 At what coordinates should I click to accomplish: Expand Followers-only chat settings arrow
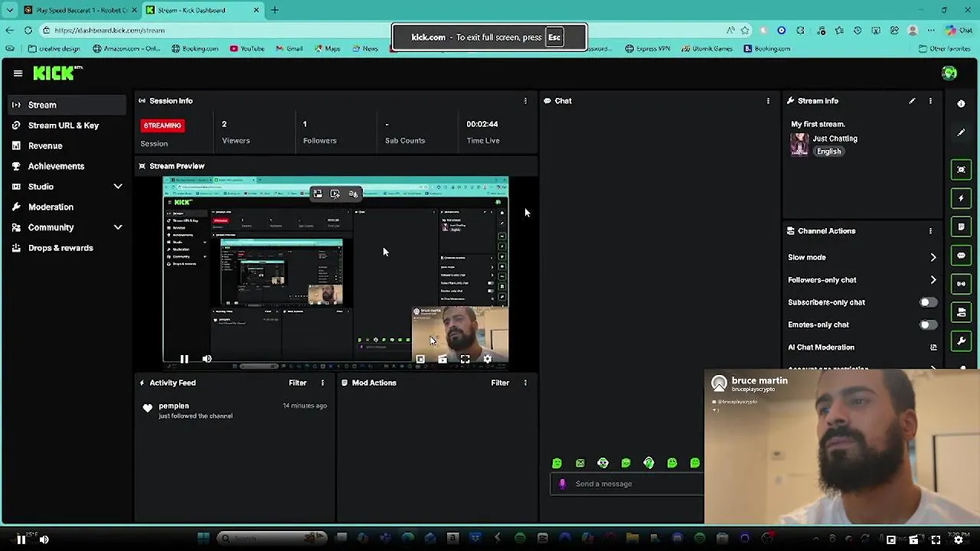point(933,280)
